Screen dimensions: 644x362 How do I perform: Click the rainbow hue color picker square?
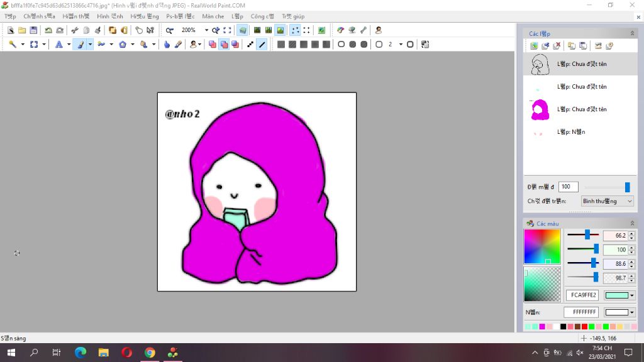[x=542, y=246]
